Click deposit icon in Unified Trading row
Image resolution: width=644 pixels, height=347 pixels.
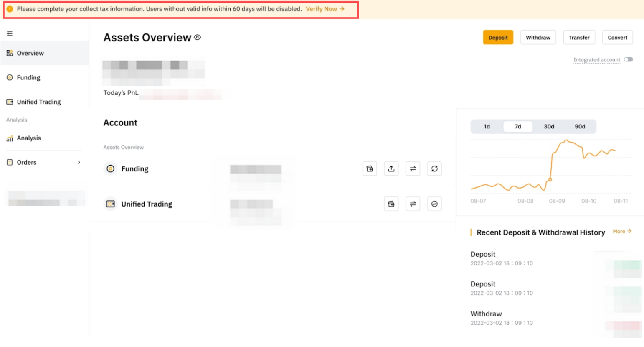[391, 204]
